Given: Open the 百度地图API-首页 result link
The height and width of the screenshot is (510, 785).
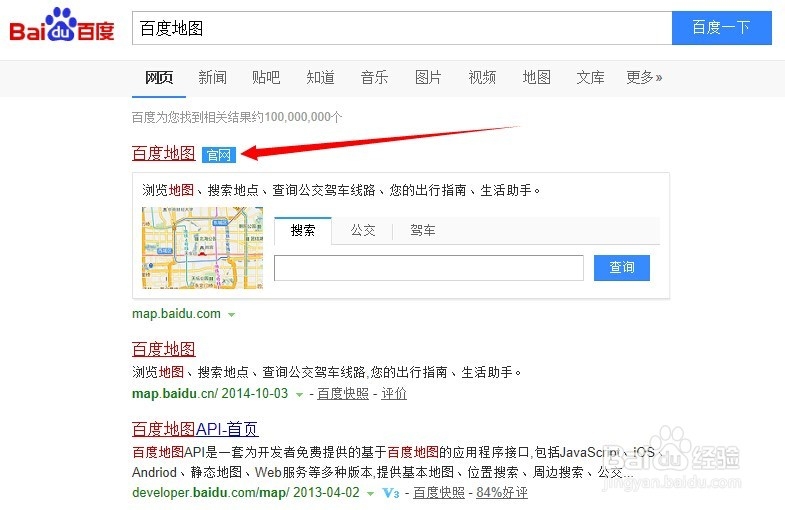Looking at the screenshot, I should click(x=195, y=429).
